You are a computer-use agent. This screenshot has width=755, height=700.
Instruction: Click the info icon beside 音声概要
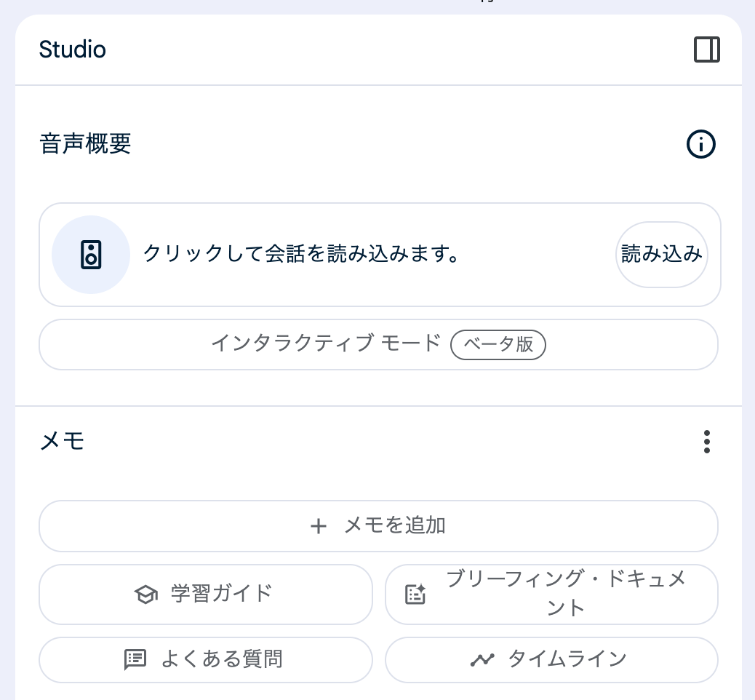pos(701,144)
